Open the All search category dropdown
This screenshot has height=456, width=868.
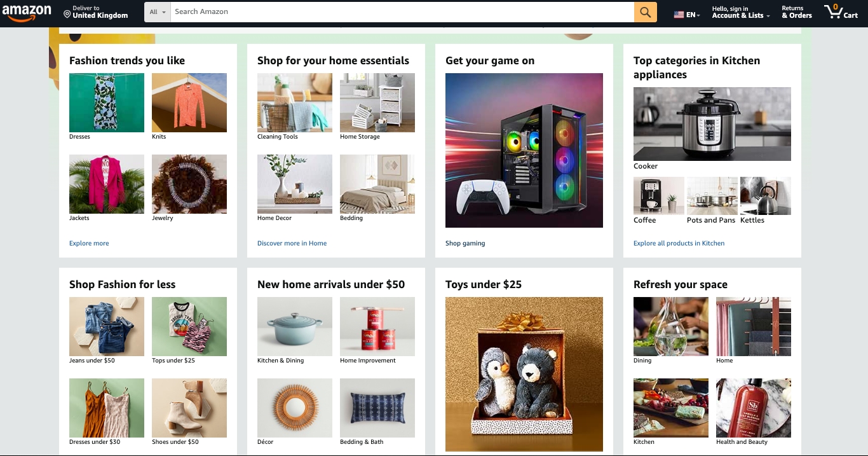(158, 12)
